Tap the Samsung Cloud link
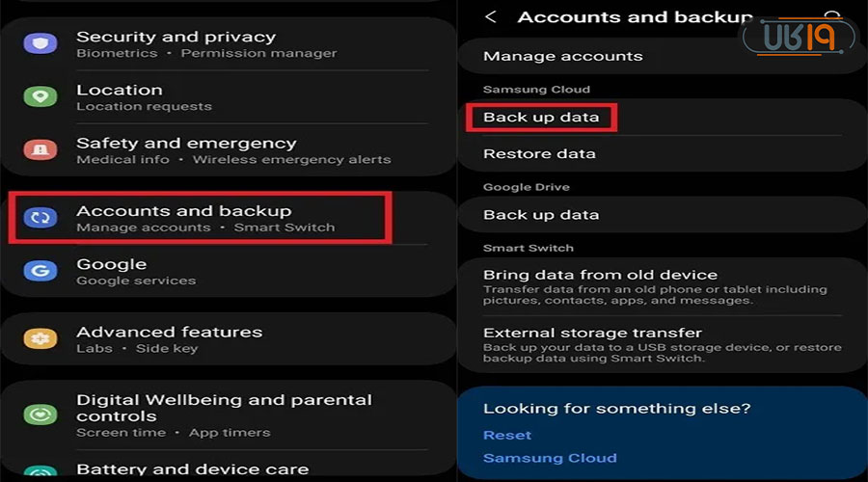The height and width of the screenshot is (482, 868). 550,458
